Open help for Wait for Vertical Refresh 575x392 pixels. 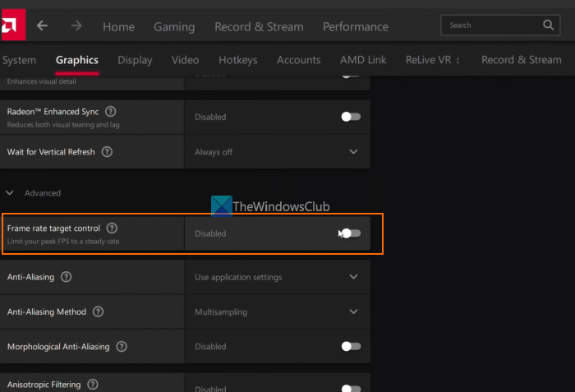(107, 151)
